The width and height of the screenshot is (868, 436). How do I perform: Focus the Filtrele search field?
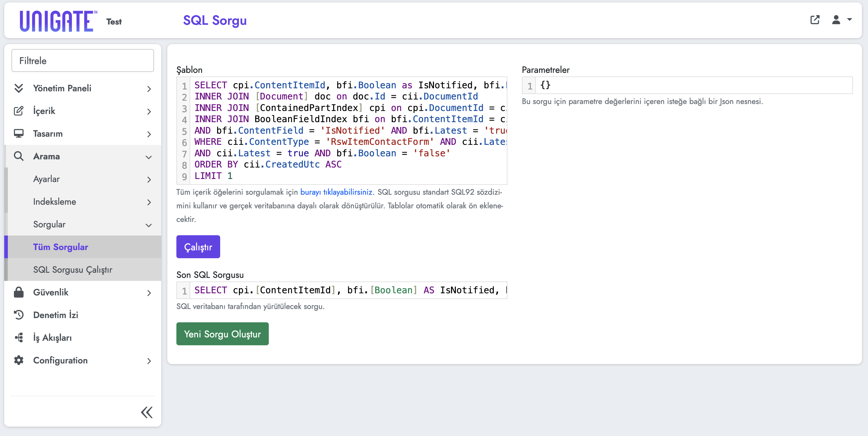tap(82, 60)
